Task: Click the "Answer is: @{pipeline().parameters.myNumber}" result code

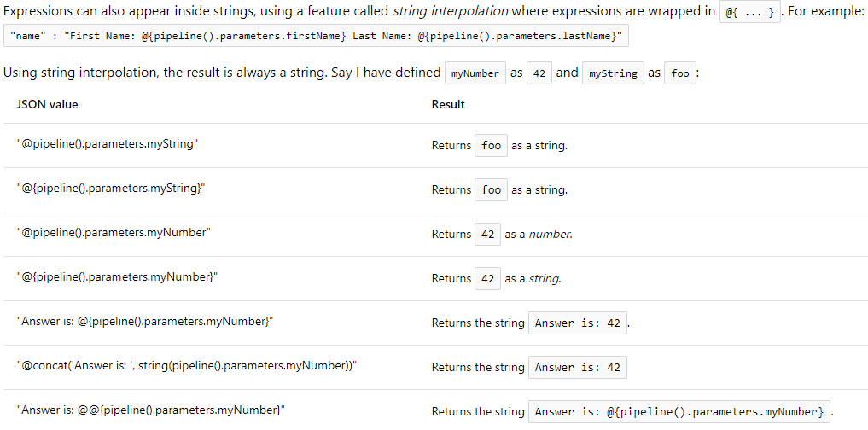Action: (679, 412)
